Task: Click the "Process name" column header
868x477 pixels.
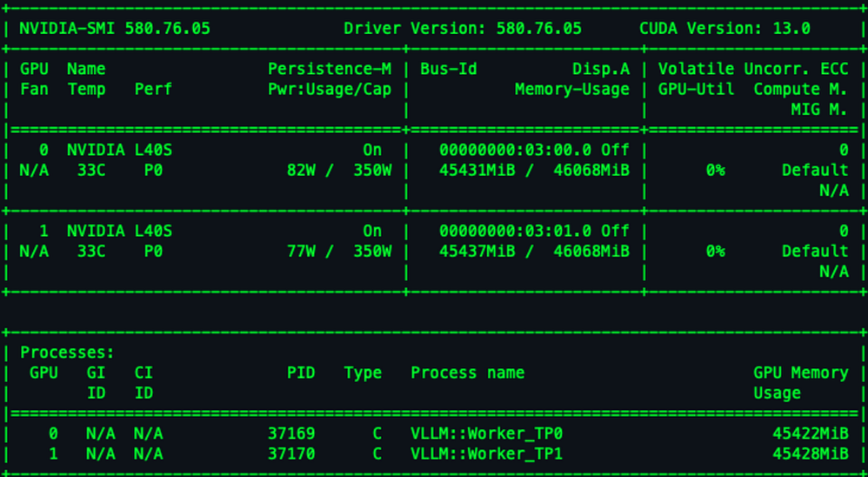Action: (x=468, y=373)
